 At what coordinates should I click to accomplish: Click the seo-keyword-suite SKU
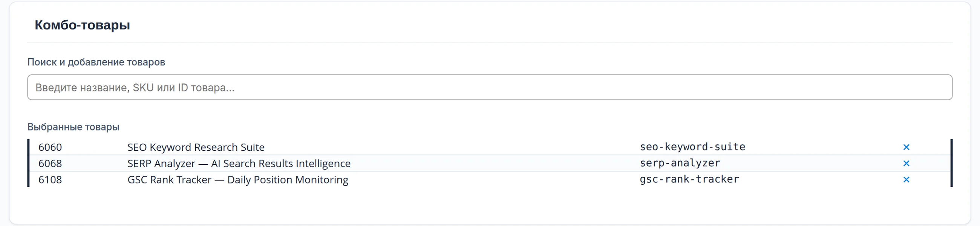coord(692,147)
